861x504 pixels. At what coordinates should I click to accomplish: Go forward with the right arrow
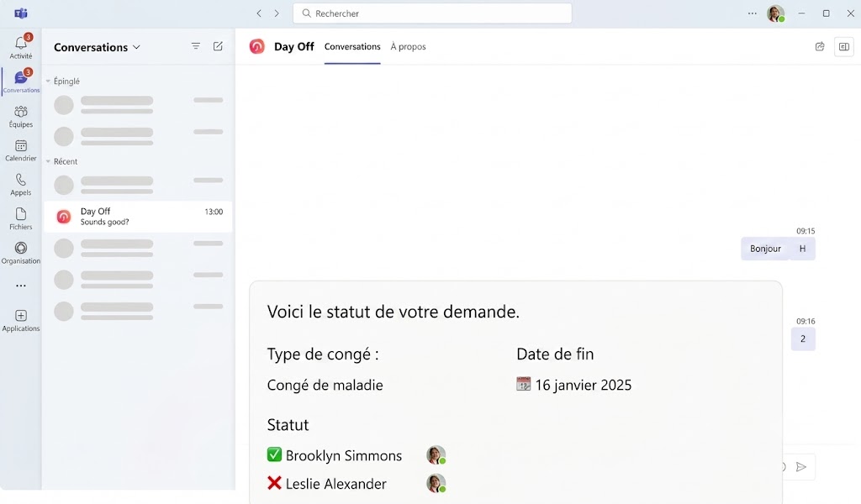pos(277,13)
